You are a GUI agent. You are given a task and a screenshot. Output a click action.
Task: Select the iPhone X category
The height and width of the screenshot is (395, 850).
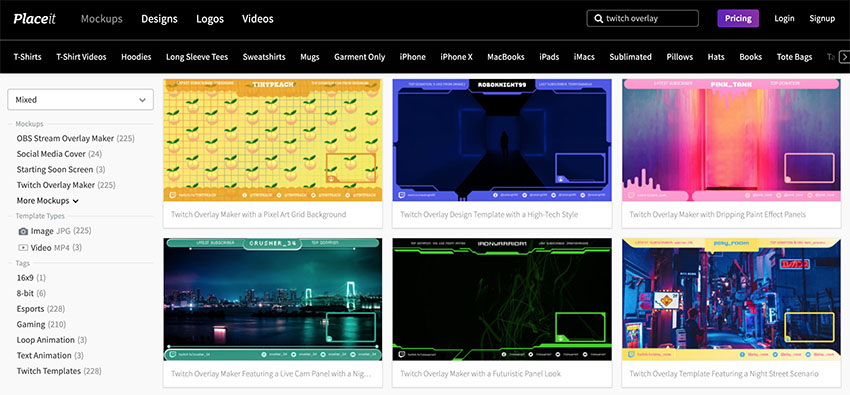(x=456, y=57)
